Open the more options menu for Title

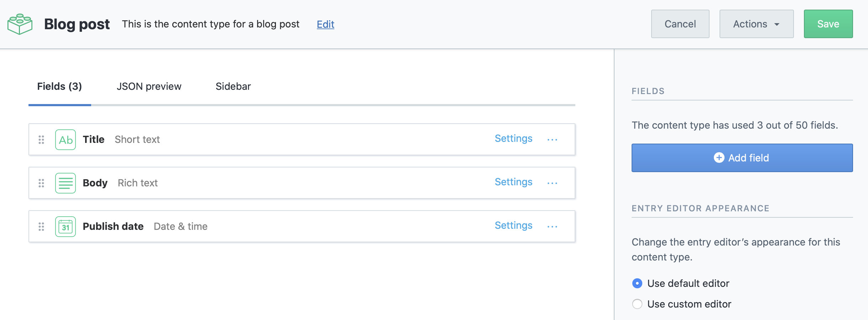click(x=552, y=140)
